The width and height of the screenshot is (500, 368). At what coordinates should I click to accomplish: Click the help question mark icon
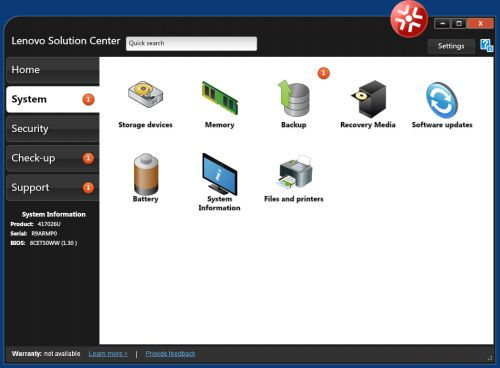coord(486,45)
